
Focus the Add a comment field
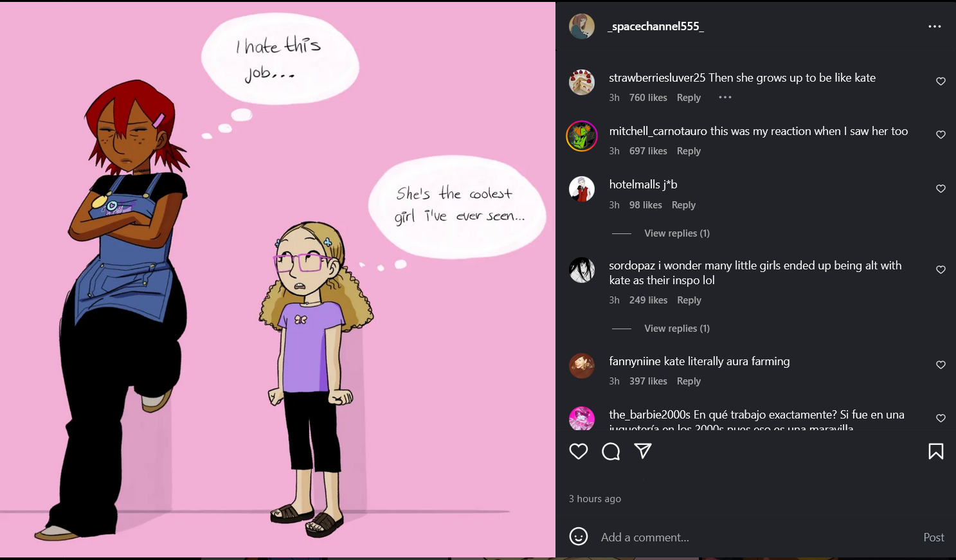[755, 537]
